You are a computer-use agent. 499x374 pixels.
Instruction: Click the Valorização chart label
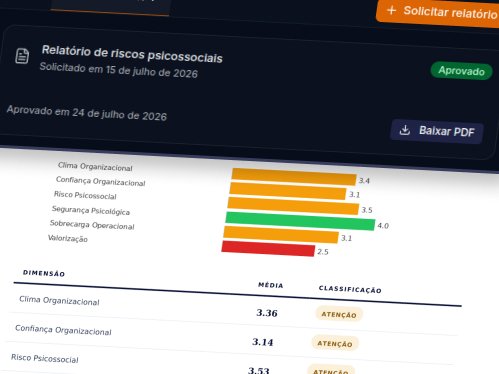pos(68,238)
